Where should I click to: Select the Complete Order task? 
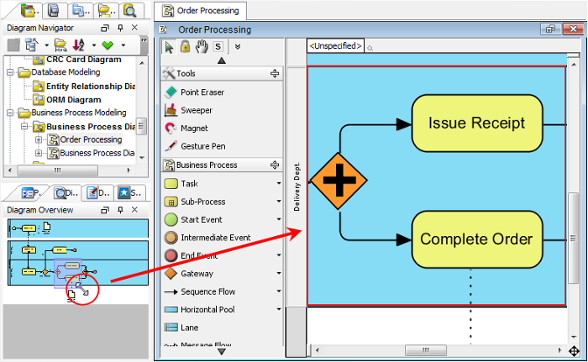477,239
